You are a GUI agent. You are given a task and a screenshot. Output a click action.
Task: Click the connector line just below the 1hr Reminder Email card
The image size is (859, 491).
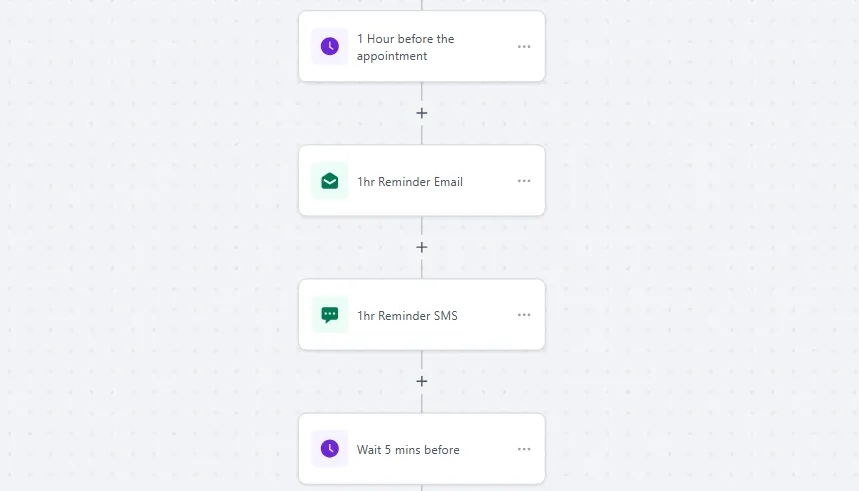[422, 226]
